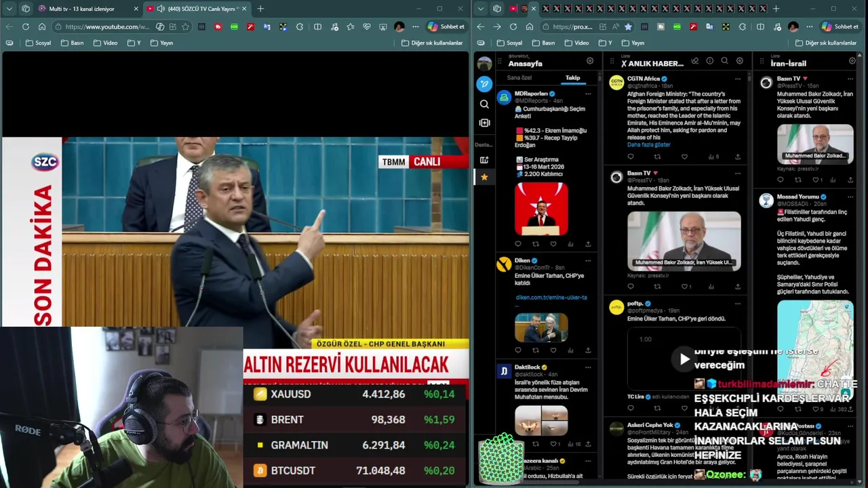Open a new tab in X Pro window
The height and width of the screenshot is (488, 868).
[776, 9]
